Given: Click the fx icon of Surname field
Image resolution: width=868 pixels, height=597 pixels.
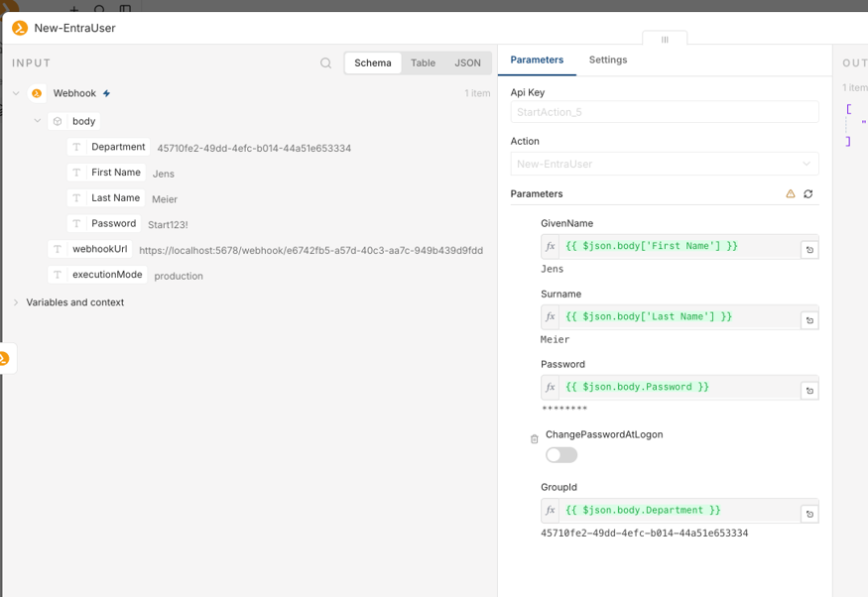Looking at the screenshot, I should 551,316.
